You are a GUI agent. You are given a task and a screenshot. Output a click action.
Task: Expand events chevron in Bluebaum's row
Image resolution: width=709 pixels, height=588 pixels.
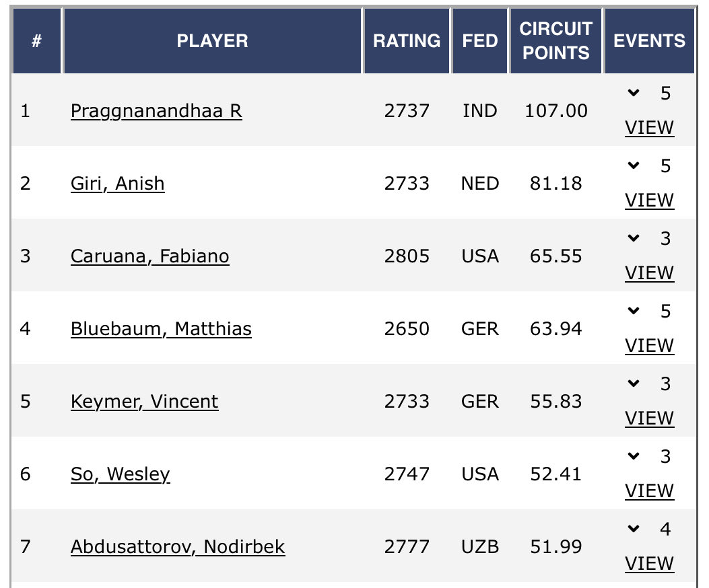click(x=633, y=311)
